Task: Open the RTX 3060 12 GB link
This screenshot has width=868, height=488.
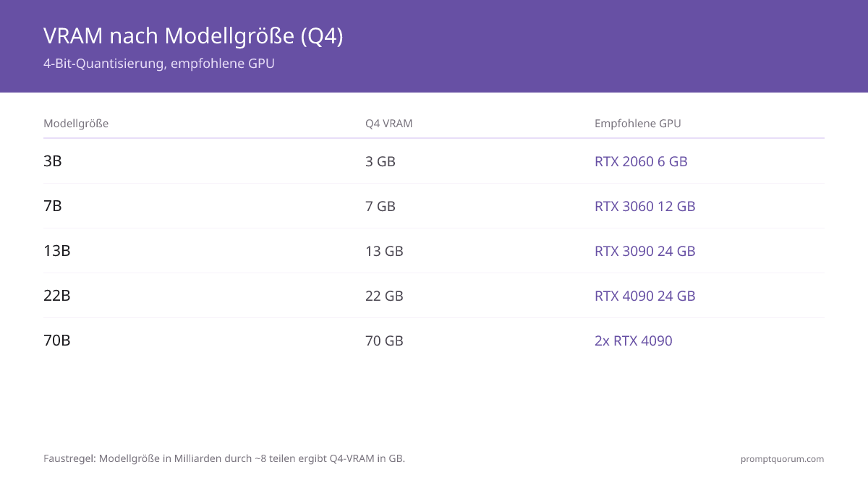Action: coord(644,206)
